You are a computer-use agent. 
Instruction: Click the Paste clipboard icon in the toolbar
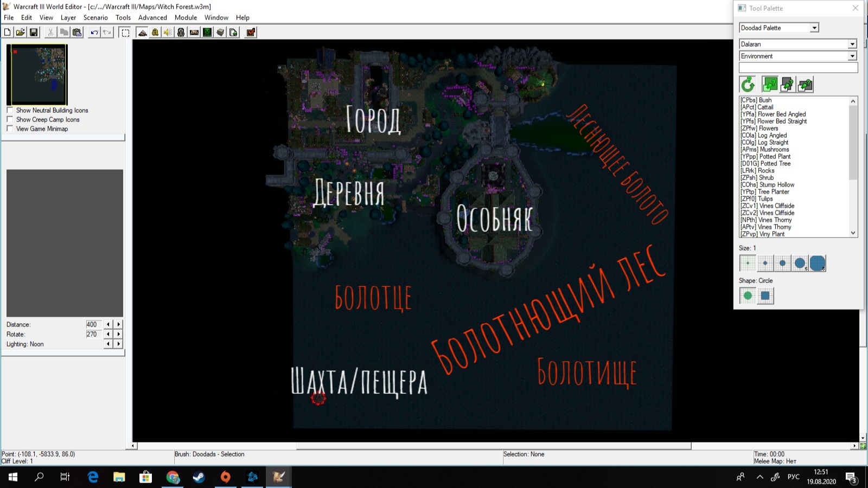[77, 33]
